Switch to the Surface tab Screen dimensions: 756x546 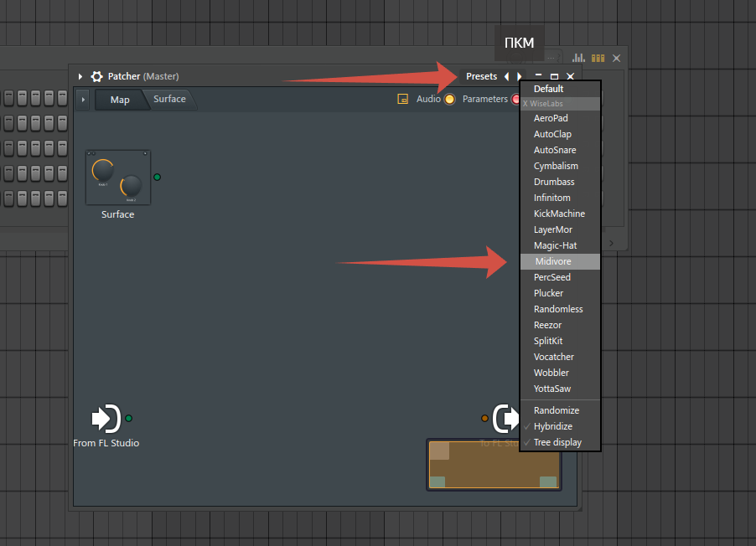pyautogui.click(x=169, y=99)
